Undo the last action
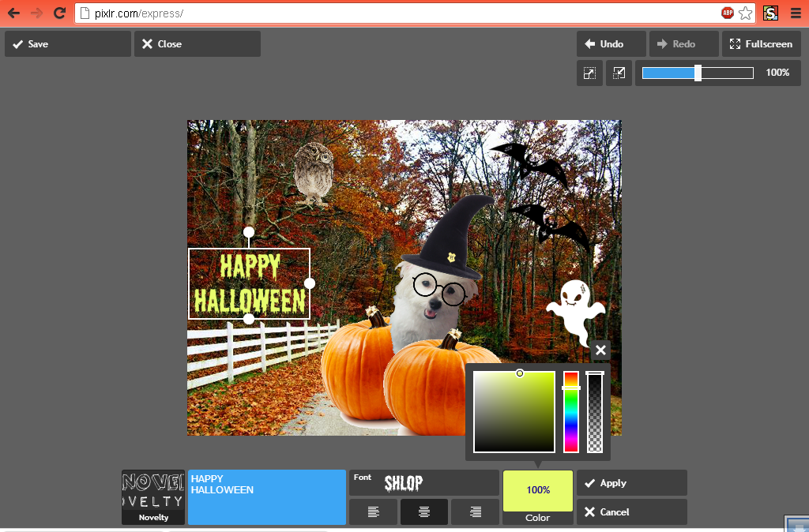The height and width of the screenshot is (532, 809). (611, 44)
